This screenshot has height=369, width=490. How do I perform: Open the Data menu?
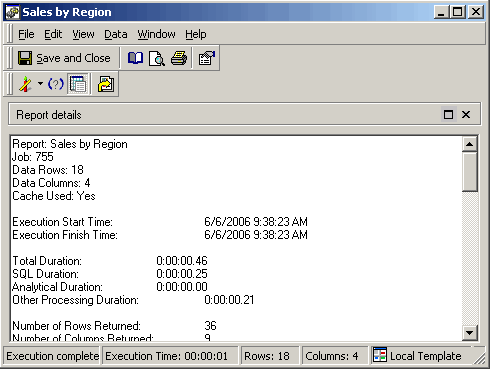pyautogui.click(x=116, y=34)
